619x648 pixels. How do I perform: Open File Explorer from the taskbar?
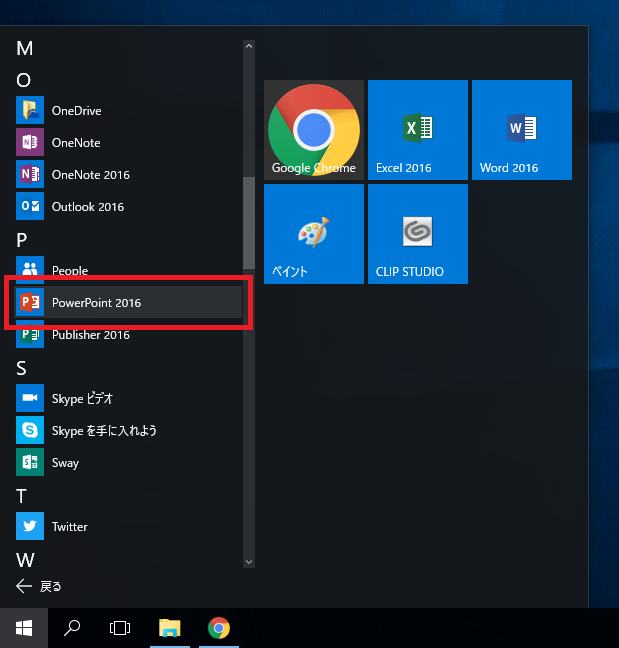coord(171,628)
